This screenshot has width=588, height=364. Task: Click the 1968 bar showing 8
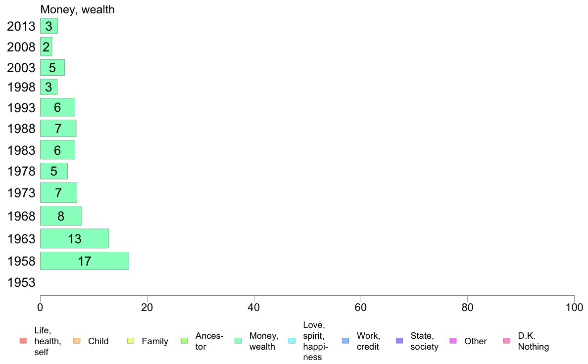click(61, 216)
